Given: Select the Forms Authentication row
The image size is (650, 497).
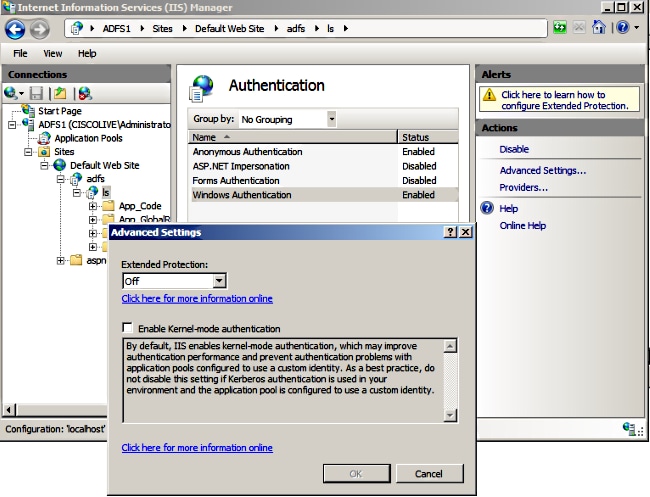Looking at the screenshot, I should (325, 181).
